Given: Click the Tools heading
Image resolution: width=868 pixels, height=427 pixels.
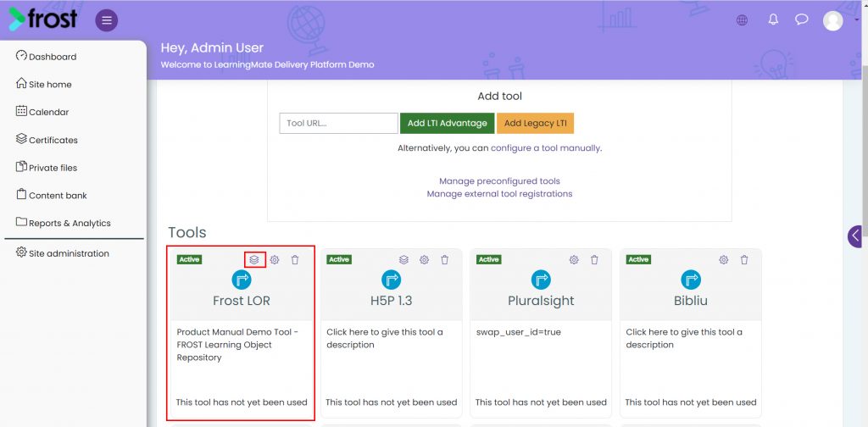Looking at the screenshot, I should (187, 232).
